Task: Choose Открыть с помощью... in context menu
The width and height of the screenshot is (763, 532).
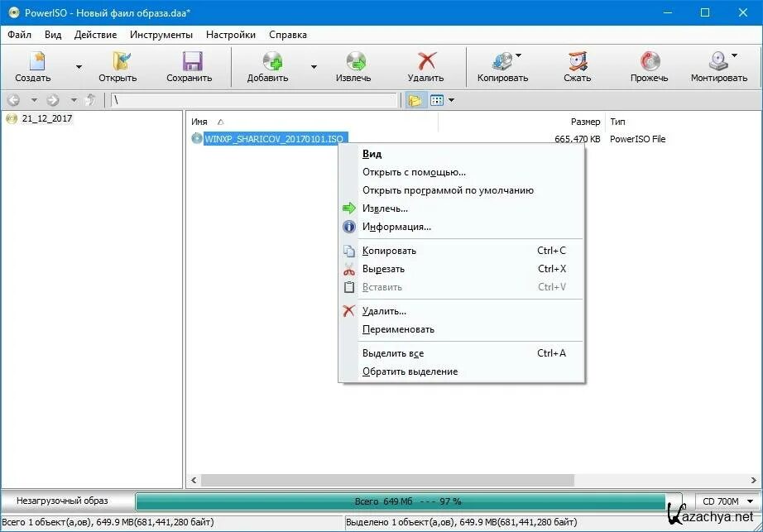Action: pyautogui.click(x=461, y=172)
